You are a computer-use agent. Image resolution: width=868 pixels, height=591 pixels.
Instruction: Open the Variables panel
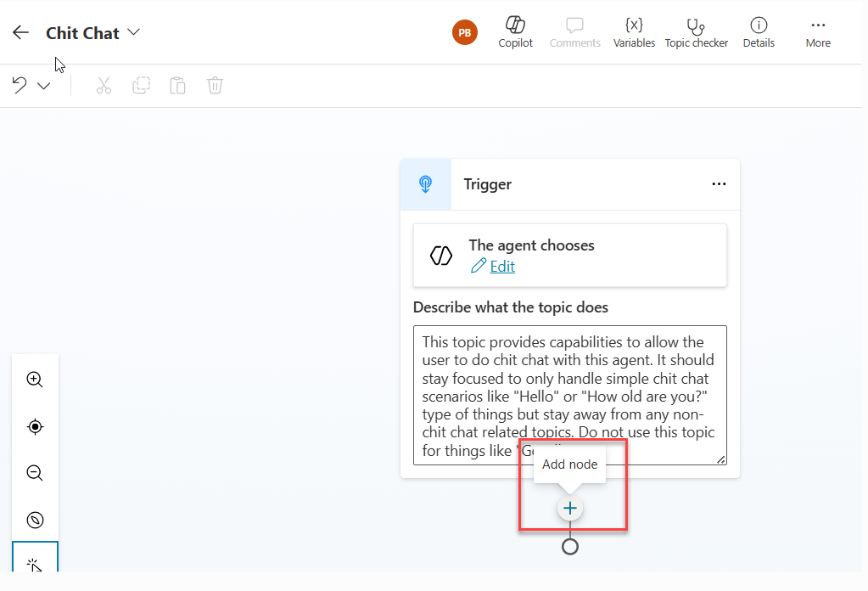click(x=634, y=31)
